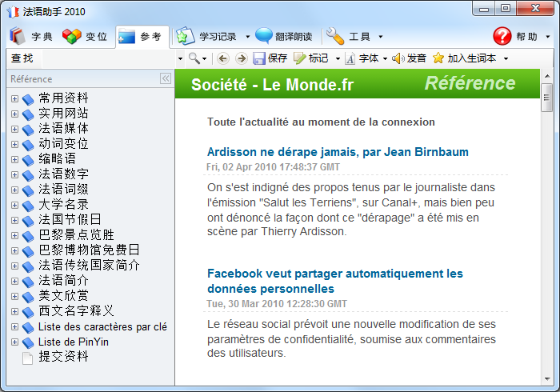Open the 标记 mark dropdown arrow
This screenshot has height=392, width=560.
point(338,58)
